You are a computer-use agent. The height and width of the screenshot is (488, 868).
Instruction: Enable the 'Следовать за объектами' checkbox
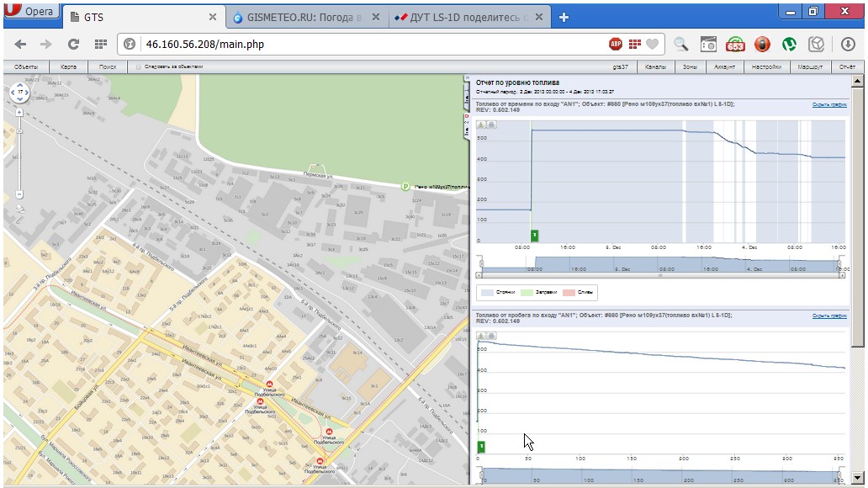click(139, 66)
